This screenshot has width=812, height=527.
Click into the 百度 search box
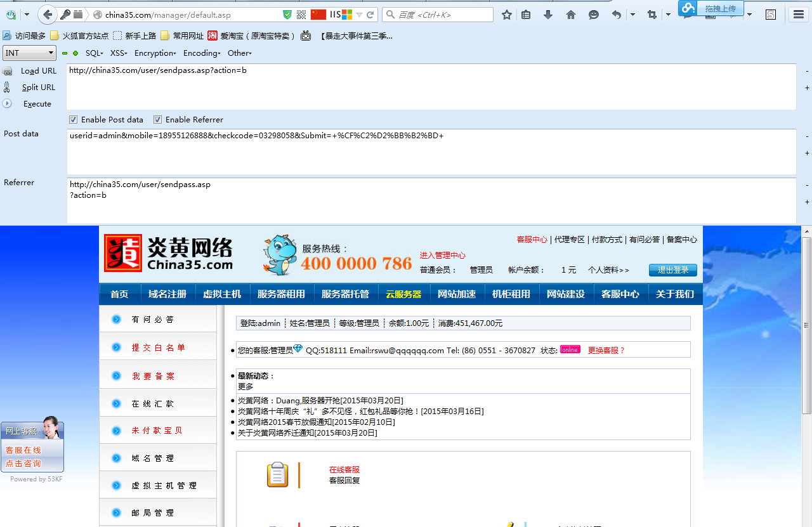438,15
